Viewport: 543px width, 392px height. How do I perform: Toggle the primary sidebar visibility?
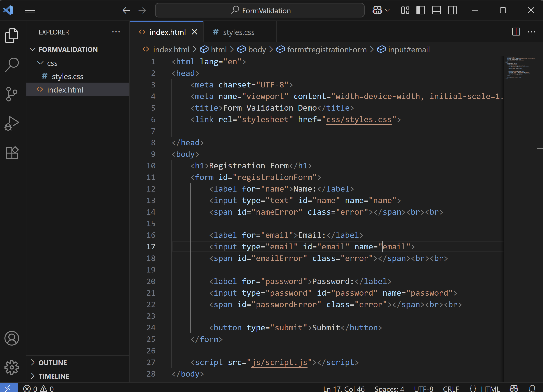pyautogui.click(x=421, y=10)
